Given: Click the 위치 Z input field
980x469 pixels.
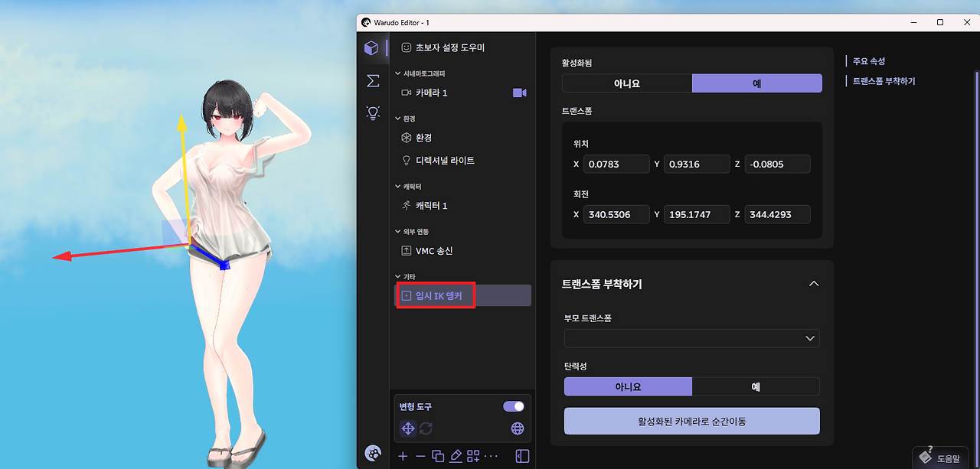Looking at the screenshot, I should click(x=777, y=164).
